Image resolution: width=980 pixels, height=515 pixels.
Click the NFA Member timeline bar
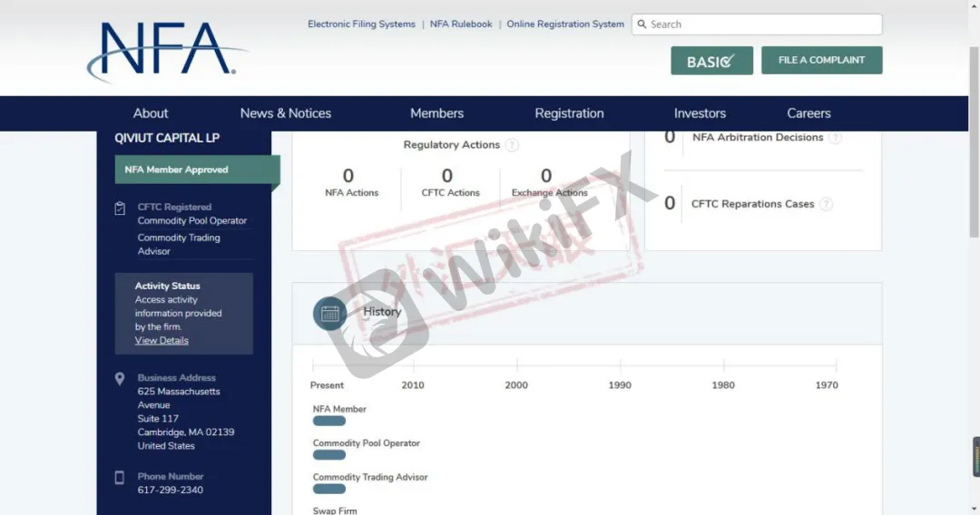[x=329, y=422]
